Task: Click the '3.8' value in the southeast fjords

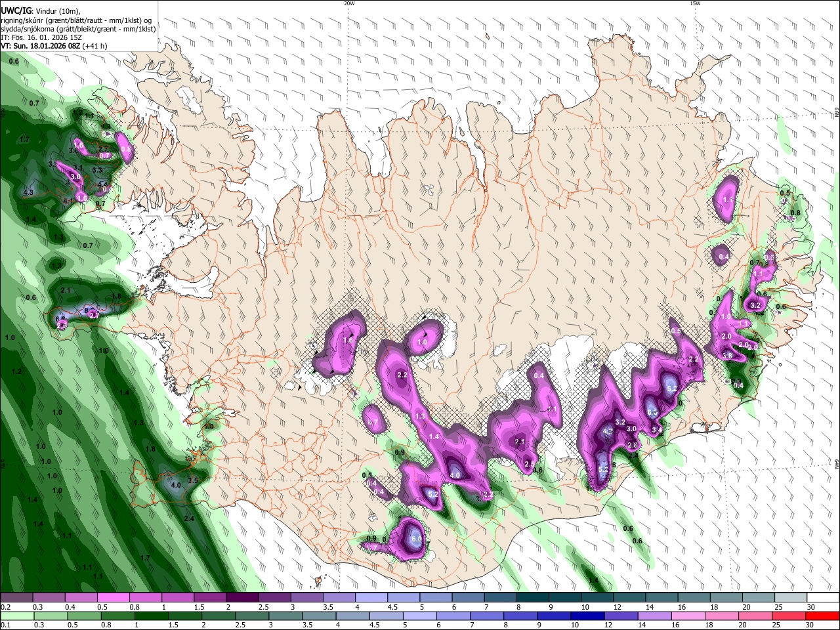Action: (x=727, y=356)
